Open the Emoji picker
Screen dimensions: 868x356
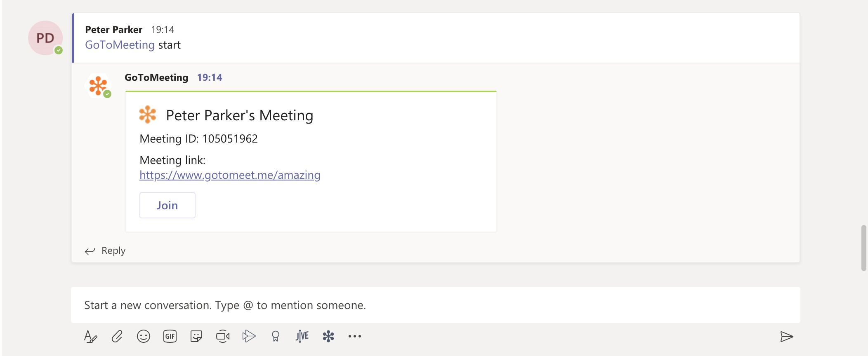tap(144, 337)
